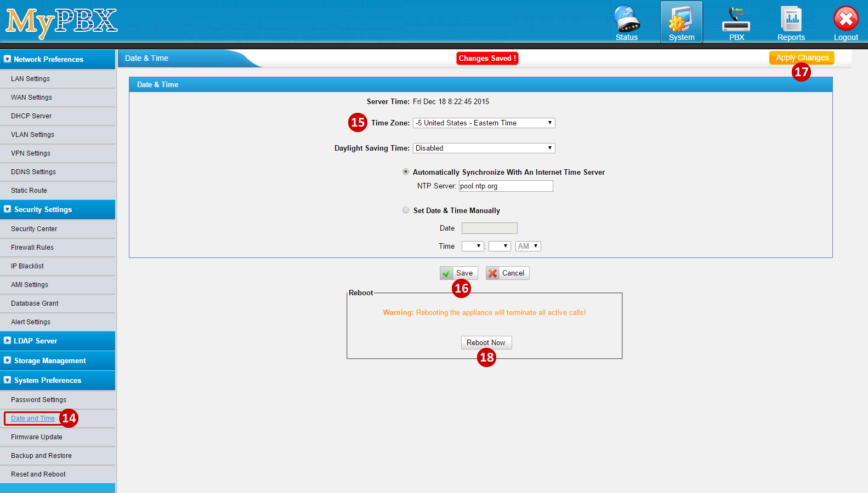This screenshot has width=868, height=493.
Task: Click the red X Cancel button
Action: click(507, 273)
